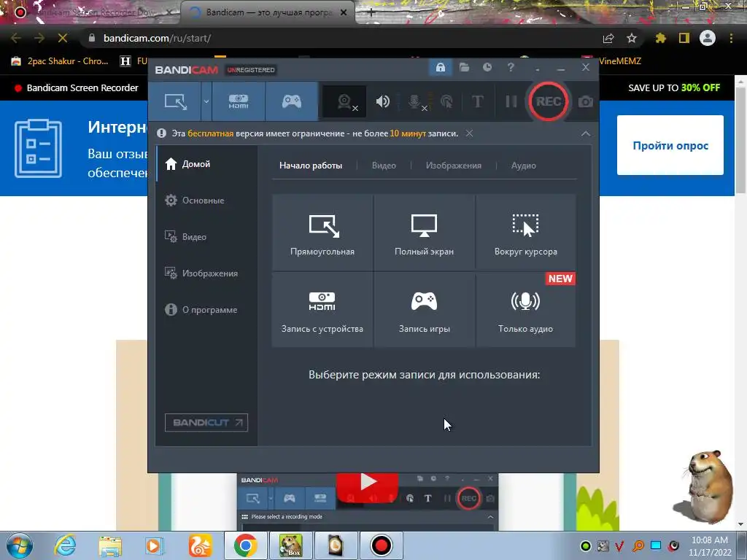Viewport: 747px width, 560px height.
Task: Select the Начало работы tab
Action: click(x=311, y=166)
